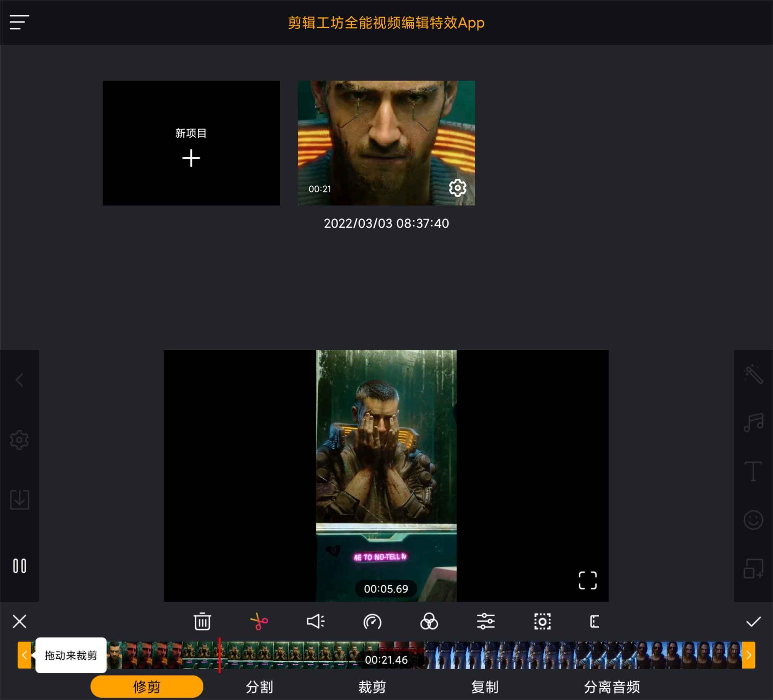The image size is (773, 700).
Task: Click the project date 2022/03/03 08:37:40
Action: [x=386, y=223]
